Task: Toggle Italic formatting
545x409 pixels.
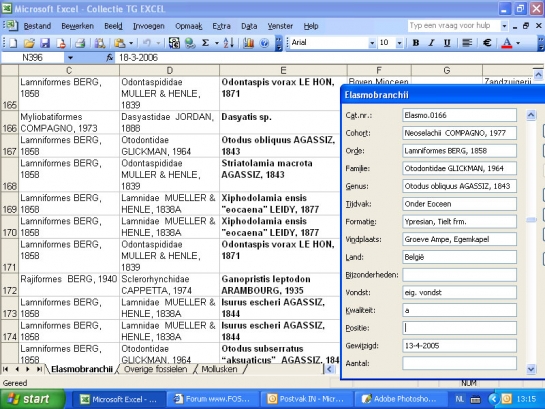Action: tap(431, 43)
